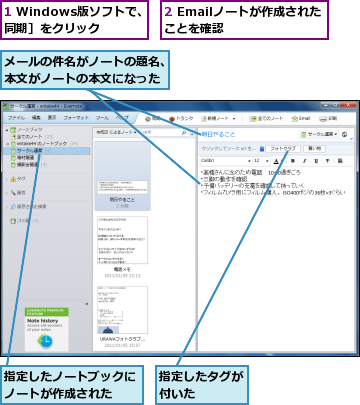
Task: Click the Evernote title bar app icon
Action: pos(6,106)
